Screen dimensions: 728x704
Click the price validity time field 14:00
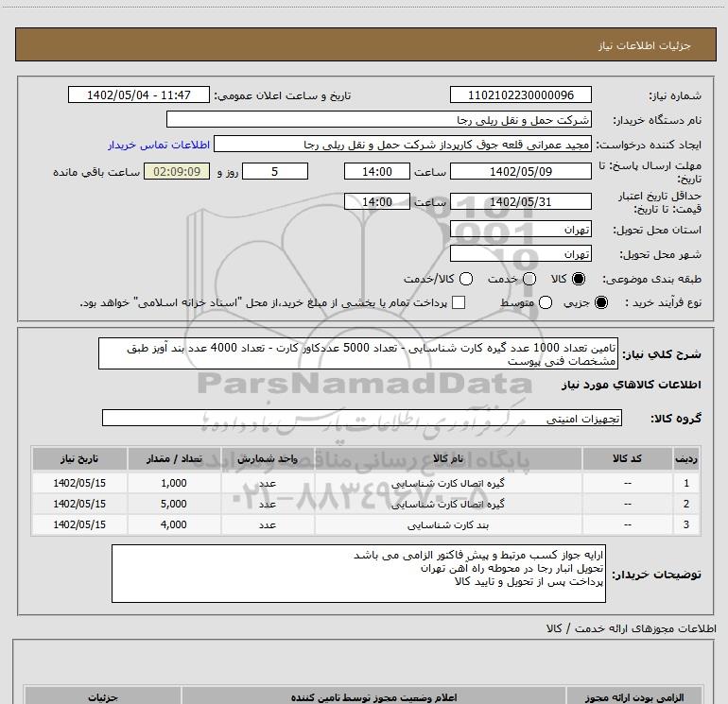click(377, 201)
